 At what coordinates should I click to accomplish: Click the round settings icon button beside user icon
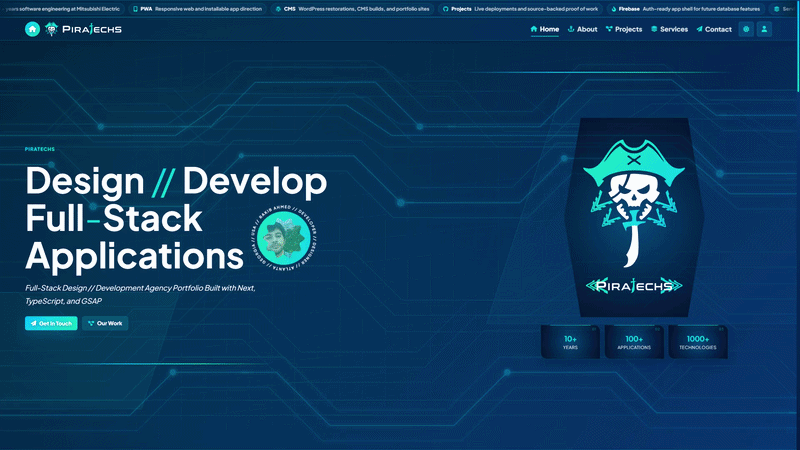pyautogui.click(x=746, y=29)
